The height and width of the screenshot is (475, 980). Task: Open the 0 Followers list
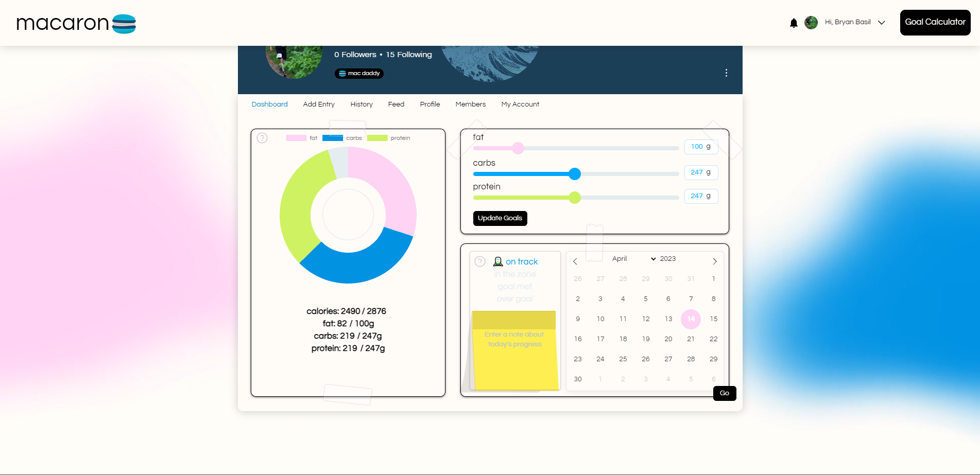(x=355, y=55)
